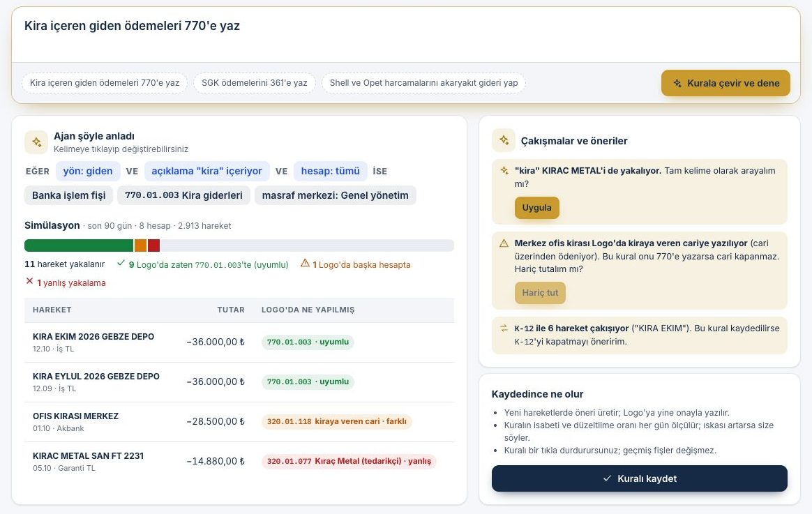Click the red X icon next to yanlış yakalama
Viewport: 812px width, 514px height.
pos(29,281)
